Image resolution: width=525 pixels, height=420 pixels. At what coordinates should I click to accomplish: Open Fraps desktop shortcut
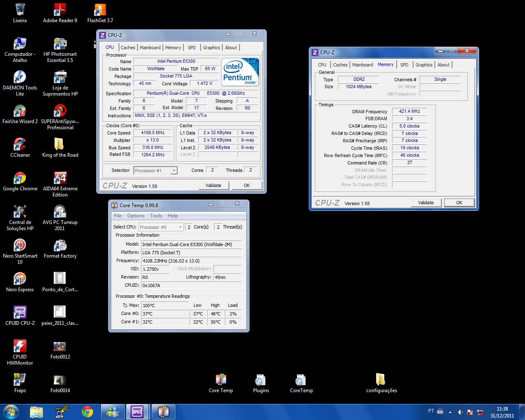click(x=20, y=383)
